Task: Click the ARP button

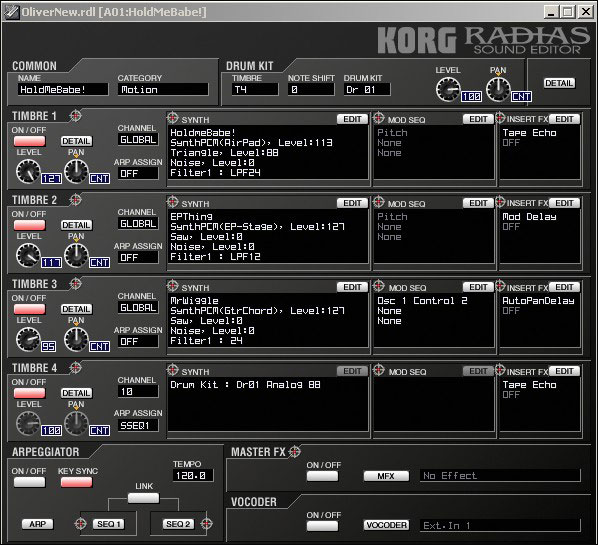Action: [37, 524]
